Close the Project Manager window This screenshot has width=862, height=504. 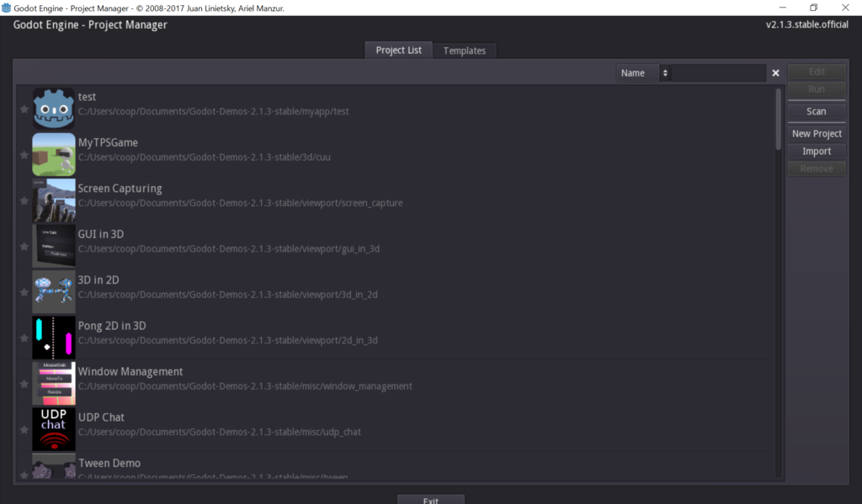click(845, 8)
